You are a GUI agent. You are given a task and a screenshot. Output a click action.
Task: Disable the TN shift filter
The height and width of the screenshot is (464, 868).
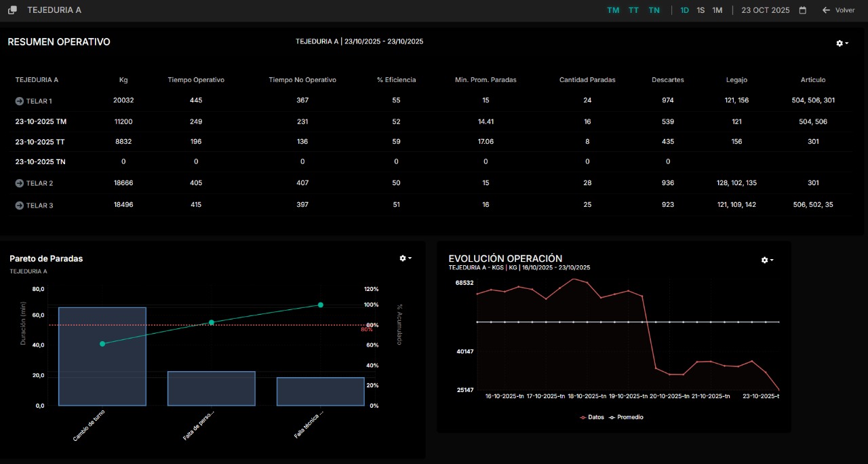click(653, 9)
